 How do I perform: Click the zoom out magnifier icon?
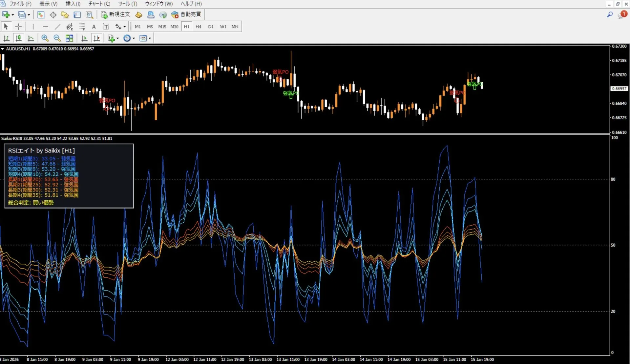tap(57, 38)
